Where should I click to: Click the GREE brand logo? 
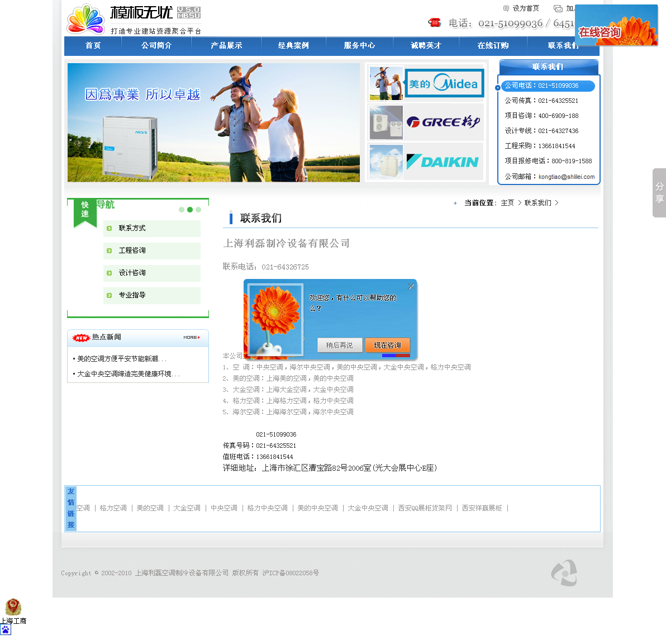pos(444,122)
